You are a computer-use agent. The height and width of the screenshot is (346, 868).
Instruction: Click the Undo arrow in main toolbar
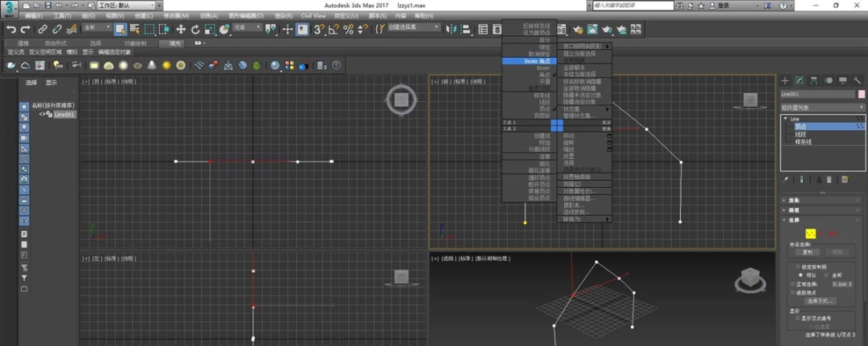pyautogui.click(x=11, y=29)
